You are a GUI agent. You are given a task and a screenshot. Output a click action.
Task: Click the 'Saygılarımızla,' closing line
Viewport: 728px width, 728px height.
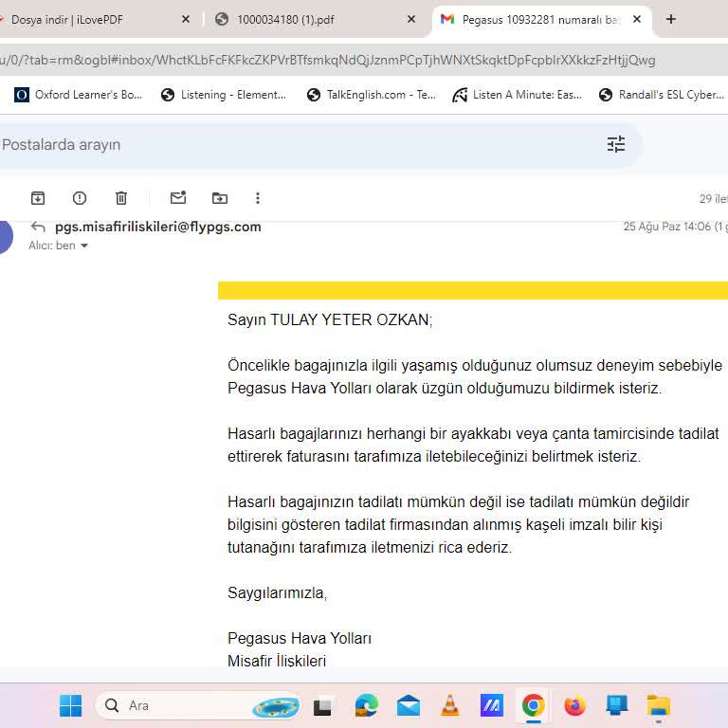277,592
